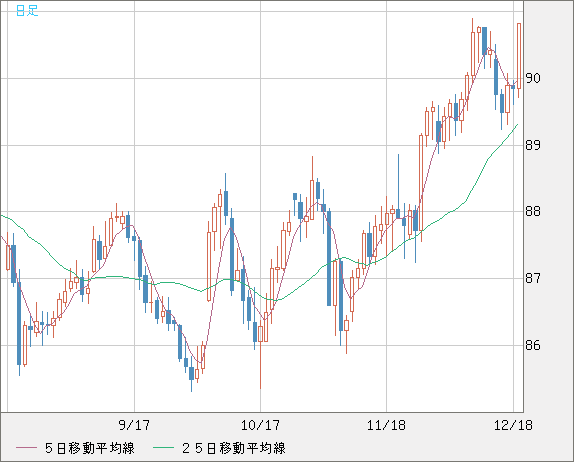Click the 88 price axis label
Image resolution: width=574 pixels, height=462 pixels.
(533, 211)
